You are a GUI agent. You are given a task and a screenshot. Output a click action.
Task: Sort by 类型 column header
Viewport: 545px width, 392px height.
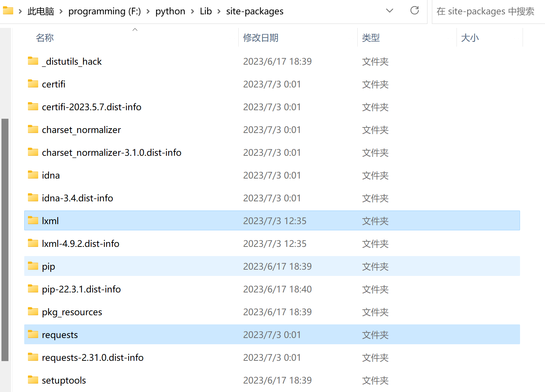coord(371,38)
